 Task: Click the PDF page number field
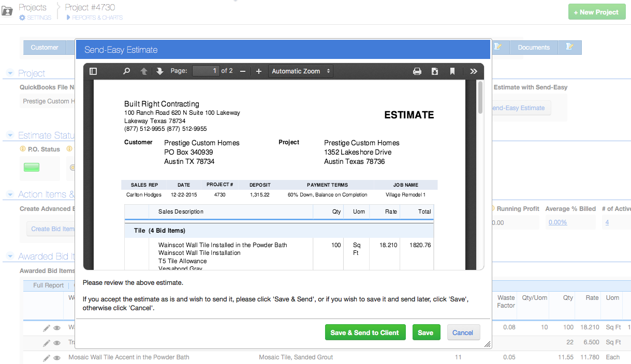(206, 71)
